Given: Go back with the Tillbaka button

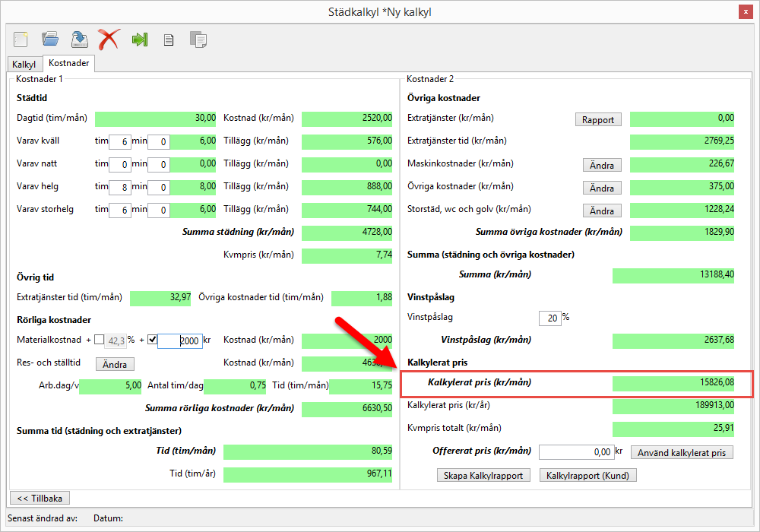Looking at the screenshot, I should (x=40, y=498).
